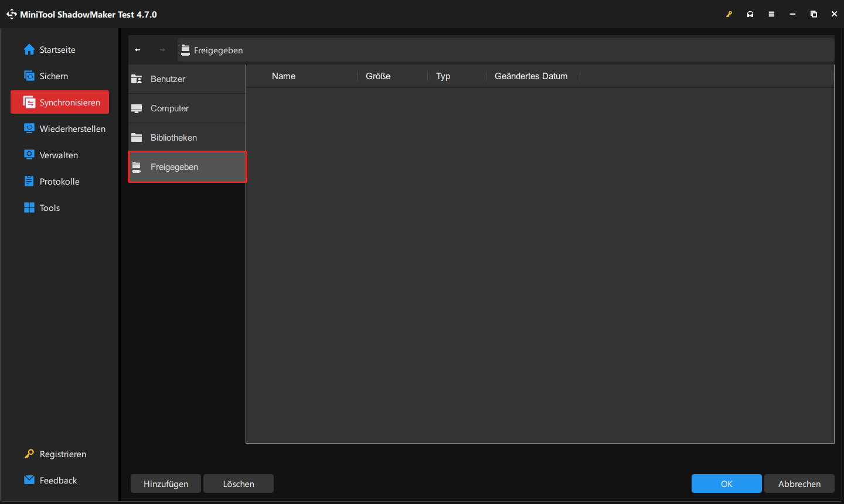Click the Freigegeben network folder icon

137,167
